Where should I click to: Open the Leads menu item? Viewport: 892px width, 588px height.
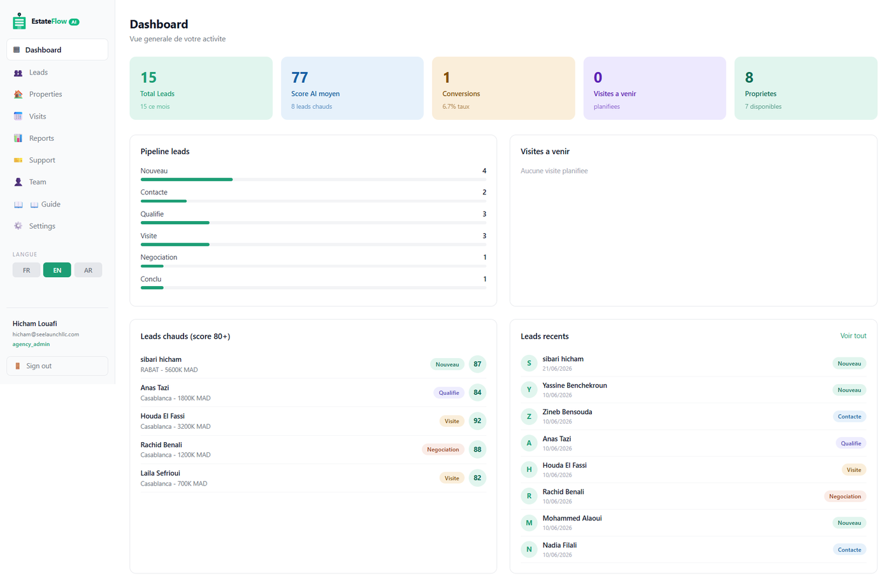[x=57, y=73]
